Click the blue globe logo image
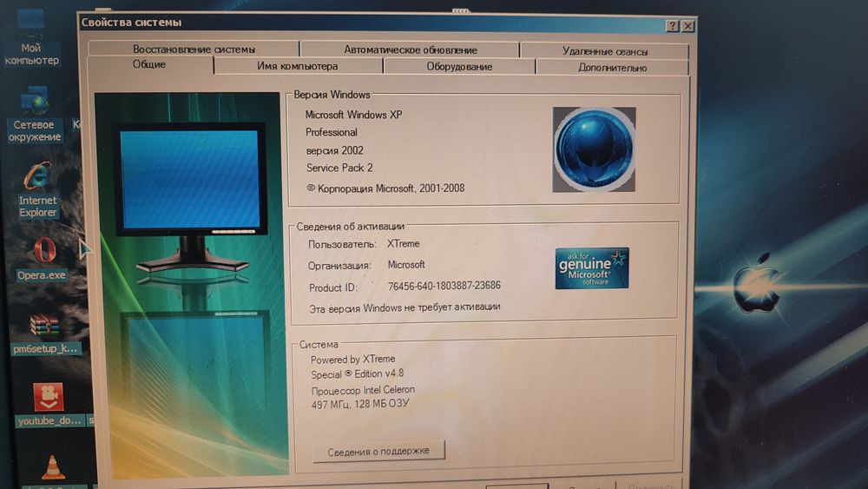This screenshot has height=489, width=868. pyautogui.click(x=594, y=149)
